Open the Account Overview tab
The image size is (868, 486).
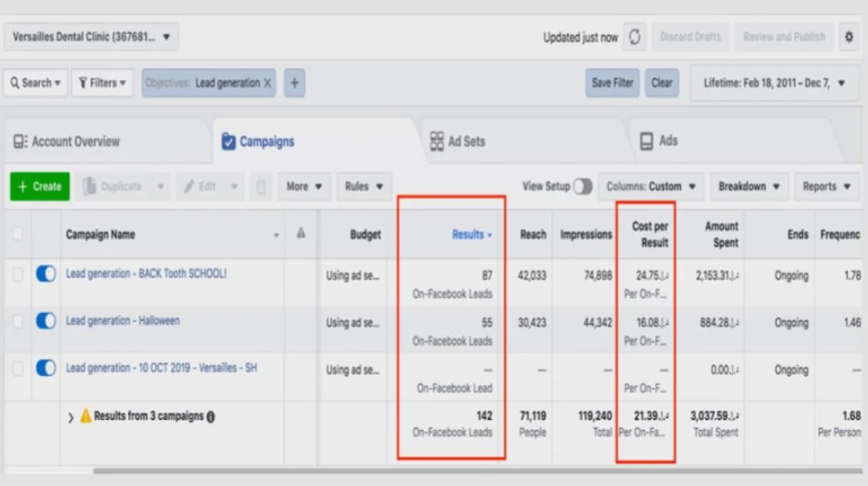click(x=67, y=142)
